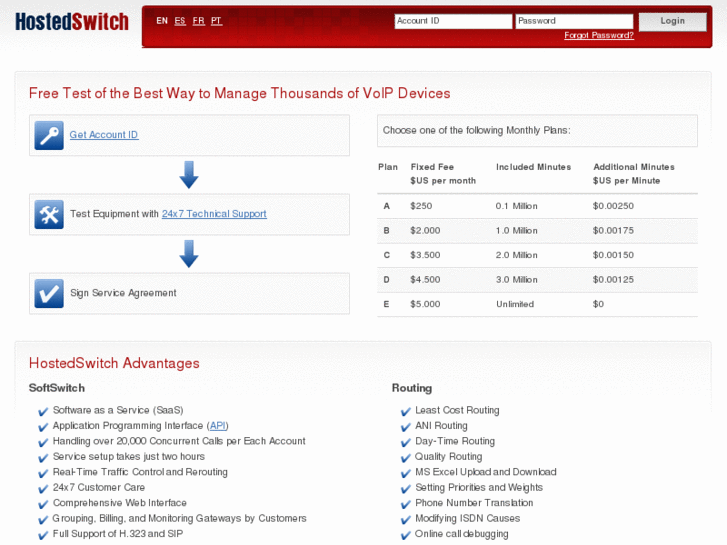Open the Forgot Password link
Image resolution: width=727 pixels, height=545 pixels.
pos(599,35)
